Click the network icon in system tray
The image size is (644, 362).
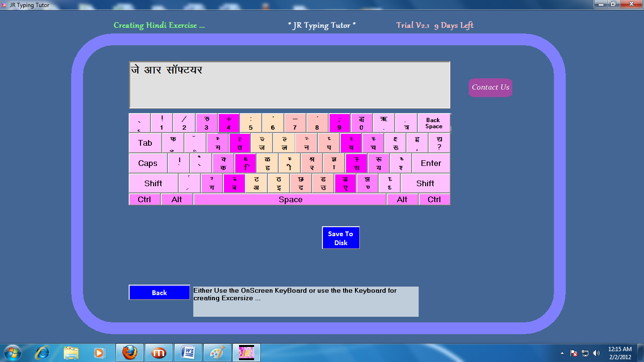pos(585,353)
